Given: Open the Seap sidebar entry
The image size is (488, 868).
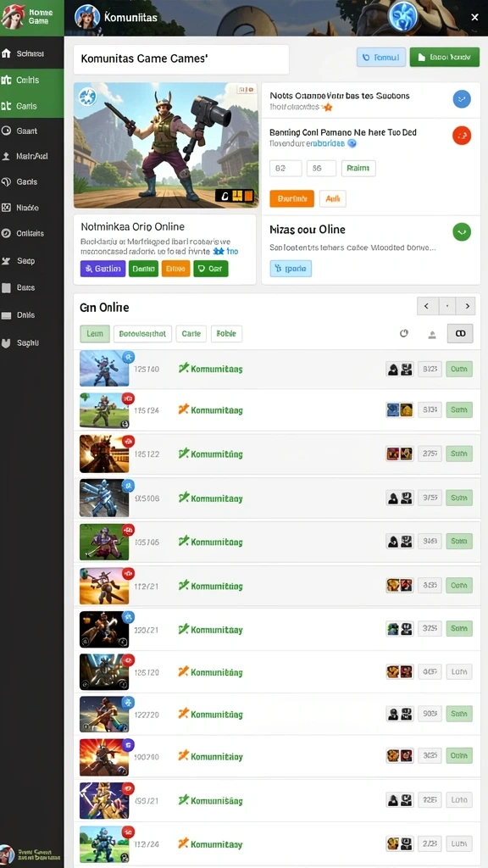Looking at the screenshot, I should [x=32, y=260].
